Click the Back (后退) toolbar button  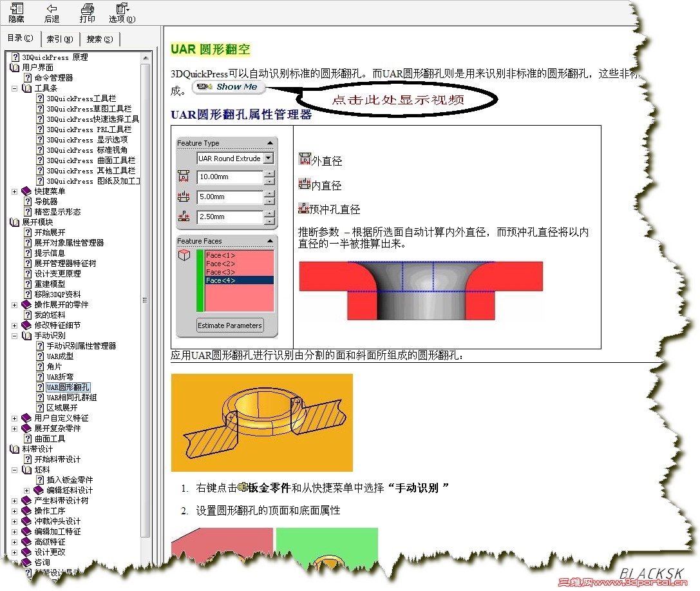point(52,13)
